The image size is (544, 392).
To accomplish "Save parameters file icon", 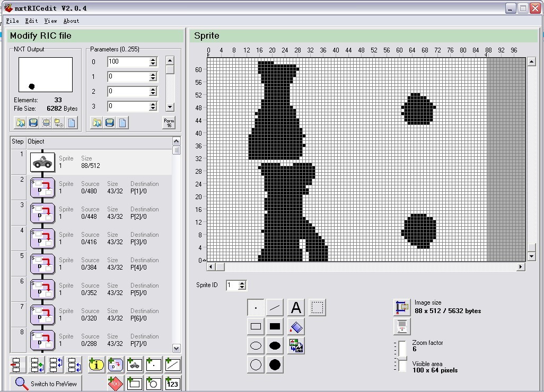I will 110,123.
